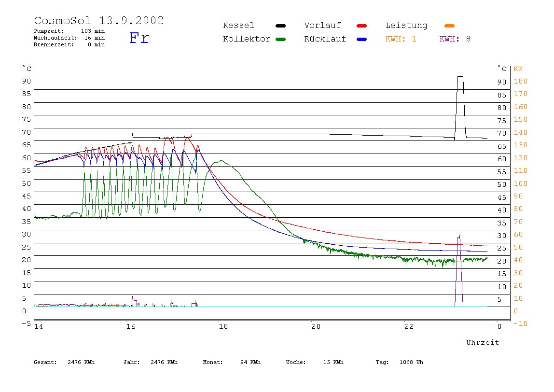Click the 'Jahr:' label
This screenshot has height=392, width=554.
131,362
